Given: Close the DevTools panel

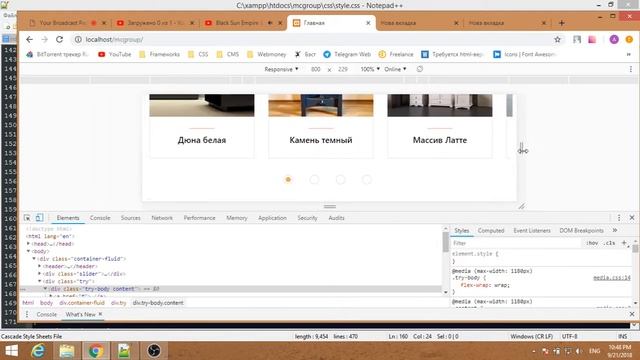Looking at the screenshot, I should click(x=632, y=218).
